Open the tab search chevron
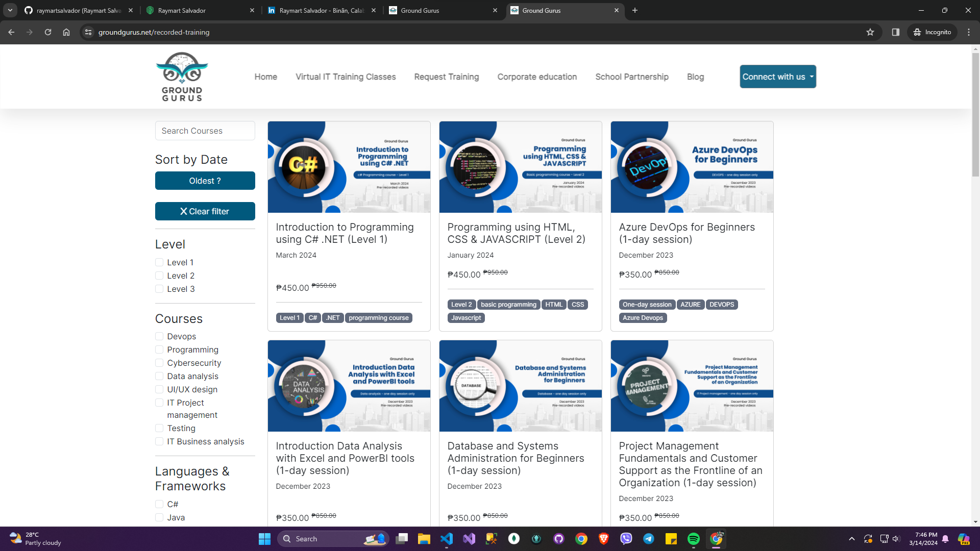The image size is (980, 551). point(10,10)
